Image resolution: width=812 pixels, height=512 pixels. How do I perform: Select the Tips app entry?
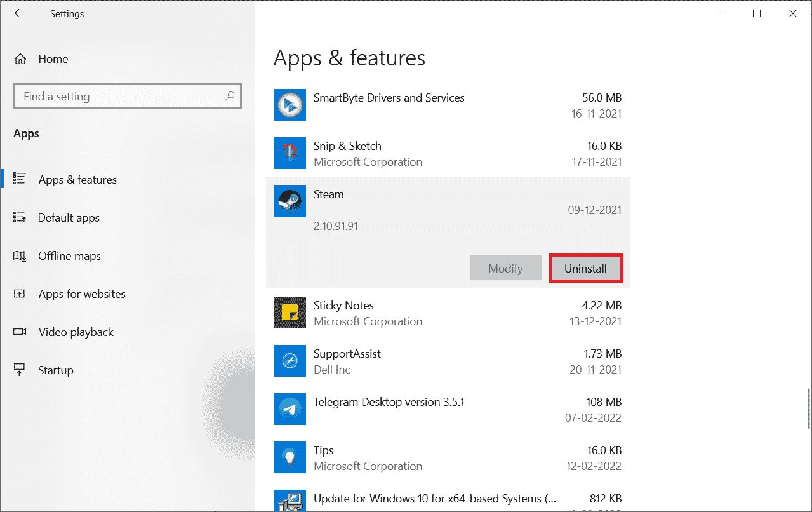(448, 457)
